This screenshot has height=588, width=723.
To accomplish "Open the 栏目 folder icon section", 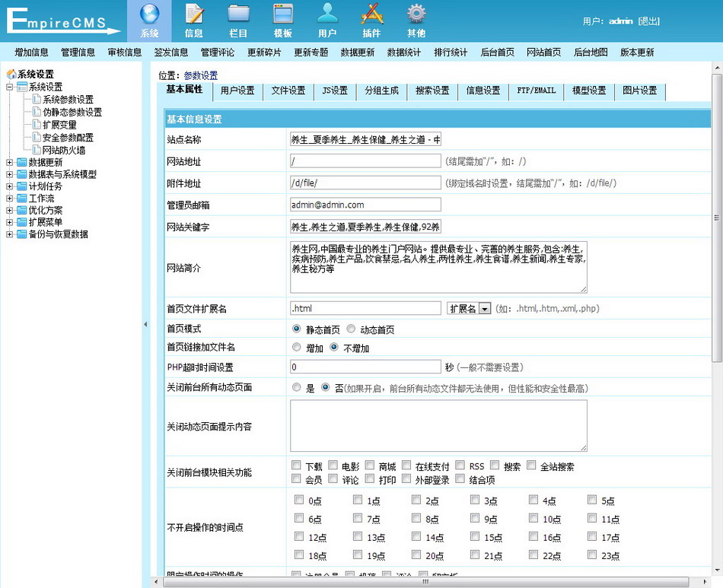I will [238, 21].
